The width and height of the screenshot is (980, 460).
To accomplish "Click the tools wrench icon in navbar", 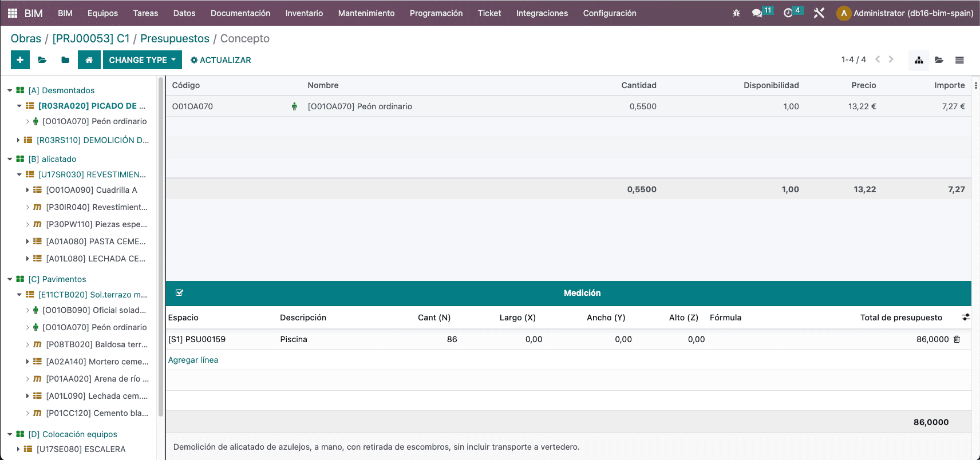I will click(819, 13).
